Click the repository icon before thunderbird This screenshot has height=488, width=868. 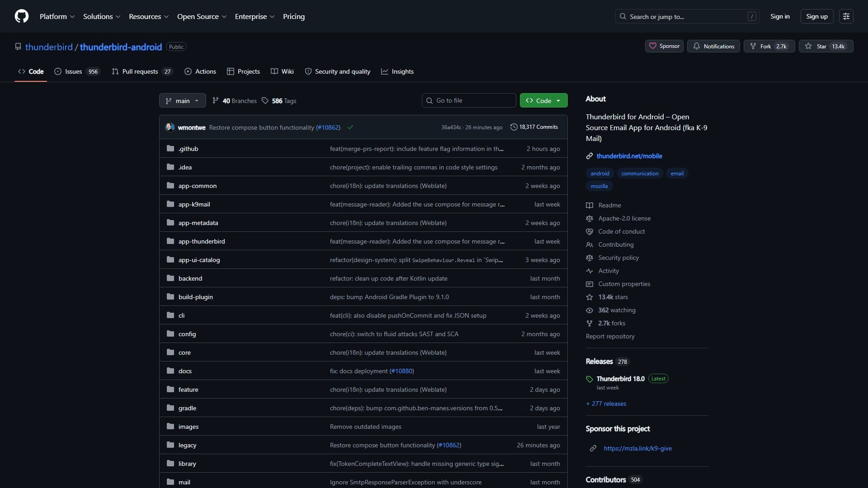point(18,47)
